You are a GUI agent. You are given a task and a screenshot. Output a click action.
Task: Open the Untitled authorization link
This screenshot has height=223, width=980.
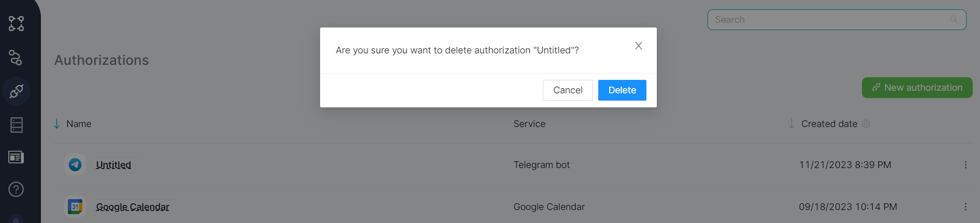tap(113, 165)
